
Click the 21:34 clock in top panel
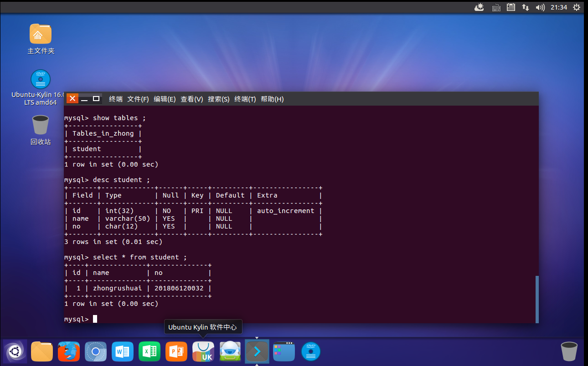(559, 7)
